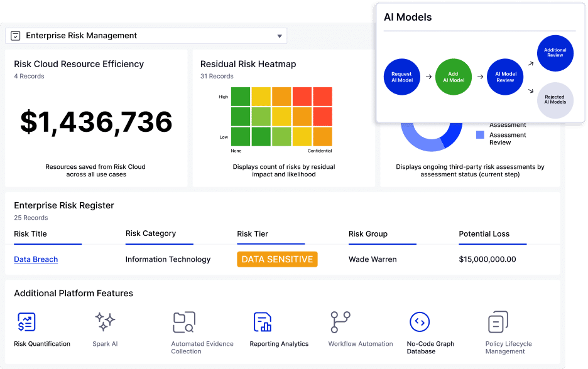Click the Request AI Model workflow node
The width and height of the screenshot is (588, 369).
click(x=402, y=77)
